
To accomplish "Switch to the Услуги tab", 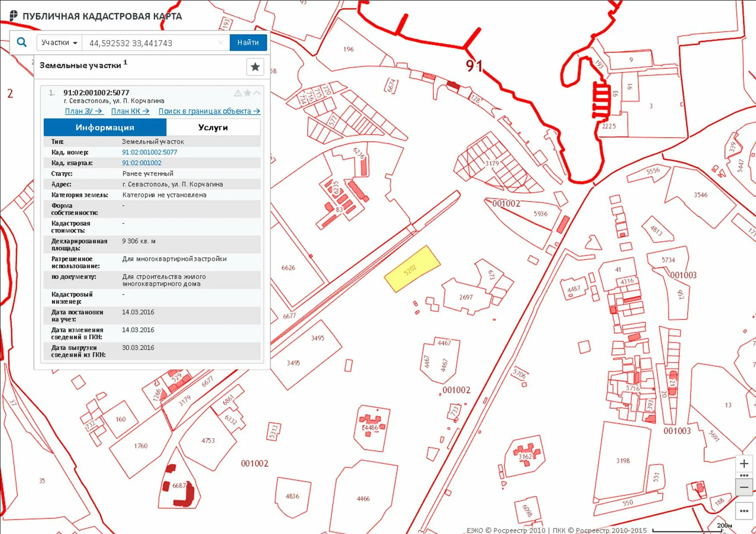I will [213, 127].
